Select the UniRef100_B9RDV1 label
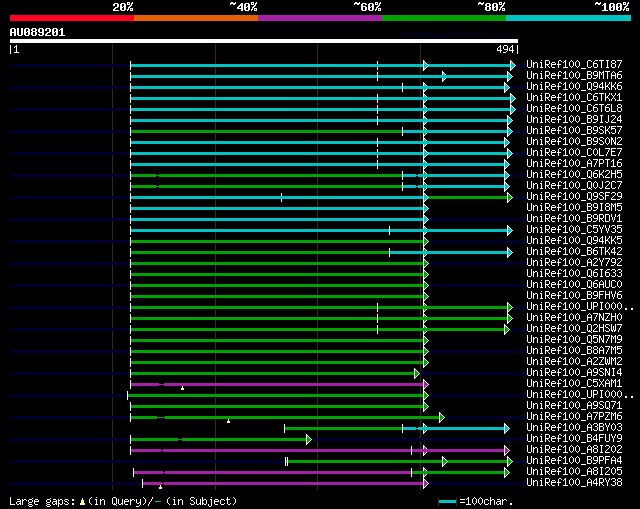This screenshot has height=509, width=640. [574, 219]
